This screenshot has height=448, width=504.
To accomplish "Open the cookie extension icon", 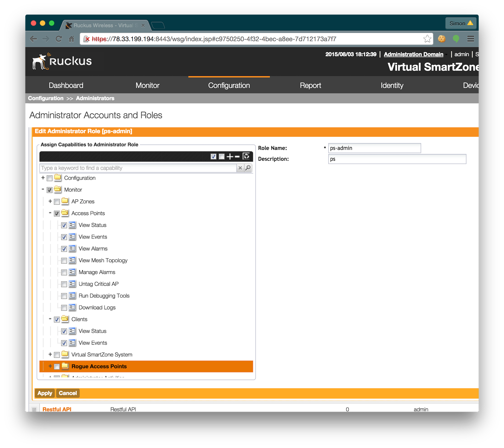I will 442,39.
